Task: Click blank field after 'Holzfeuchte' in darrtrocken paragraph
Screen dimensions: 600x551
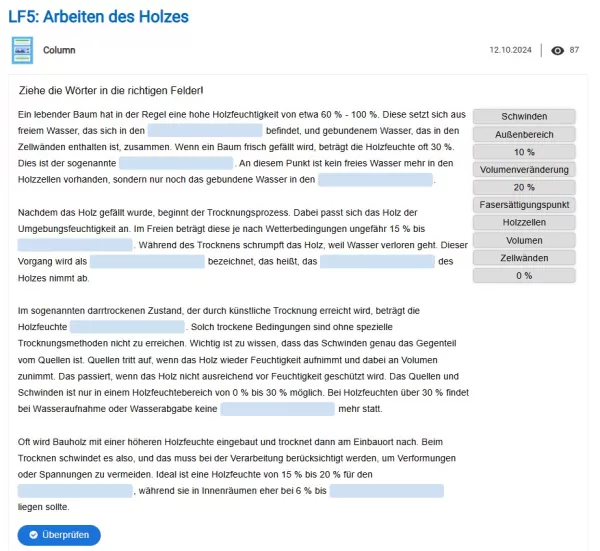Action: point(127,327)
